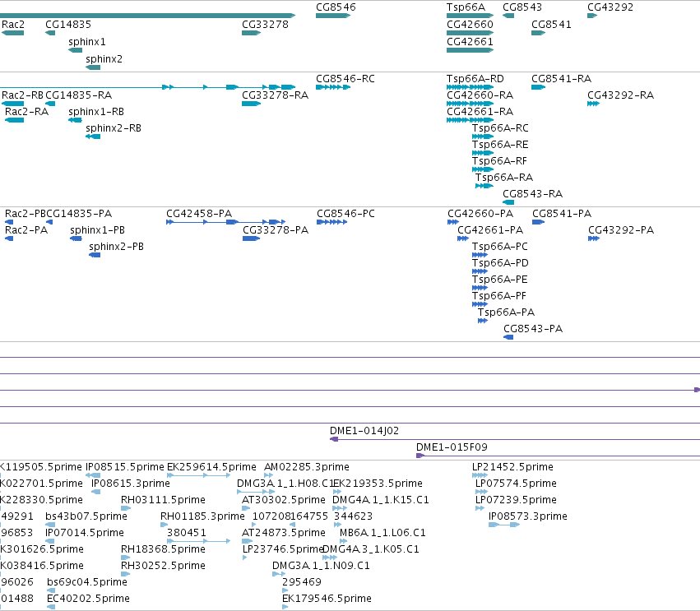Select transcript Tsp66A-RE
Viewport: 700px width, 611px height.
click(x=500, y=145)
